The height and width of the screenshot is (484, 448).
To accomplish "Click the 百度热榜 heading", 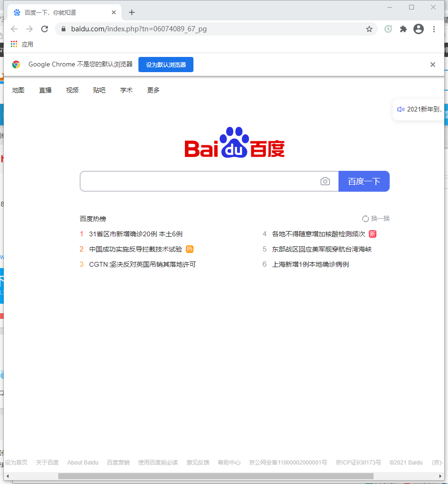I will (x=93, y=219).
